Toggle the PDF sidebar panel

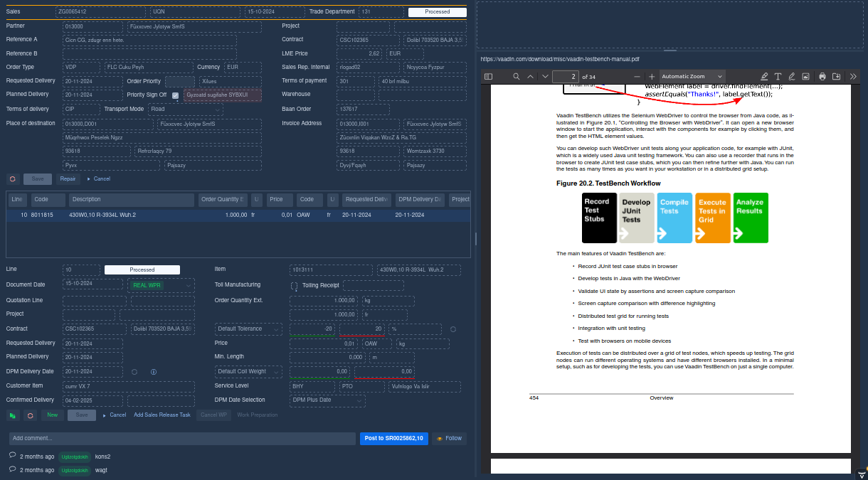pyautogui.click(x=487, y=76)
